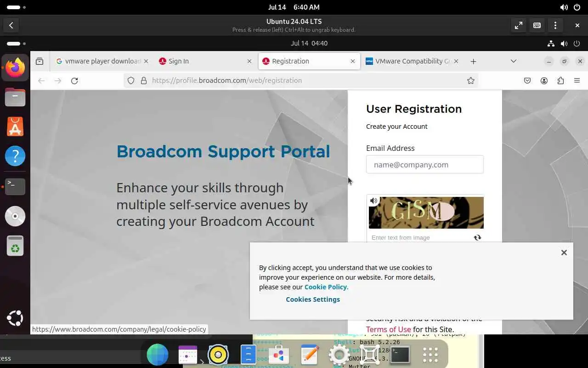
Task: Open the guest clock Jul 14 04:40
Action: 309,43
